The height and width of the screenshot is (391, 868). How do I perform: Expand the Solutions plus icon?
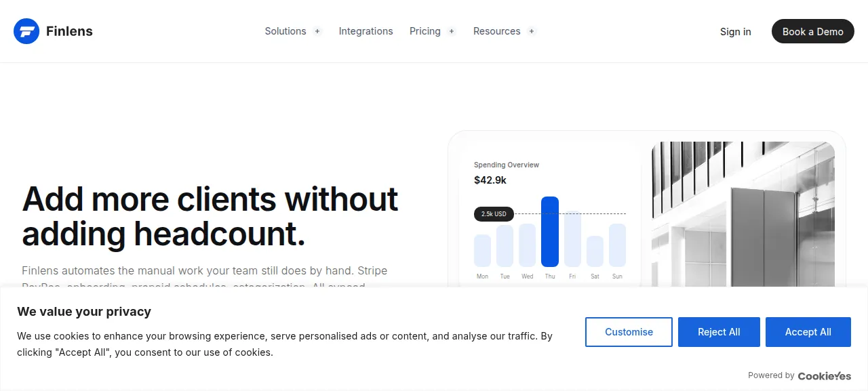[x=317, y=31]
